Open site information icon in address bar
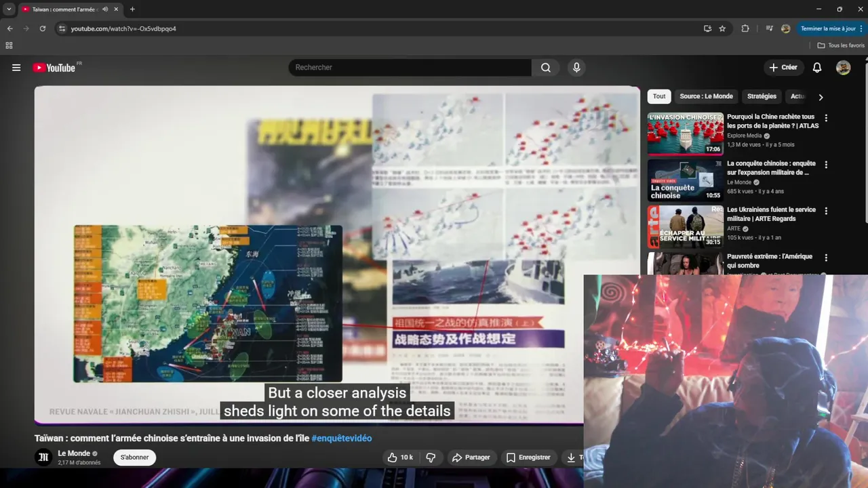868x488 pixels. pos(62,28)
